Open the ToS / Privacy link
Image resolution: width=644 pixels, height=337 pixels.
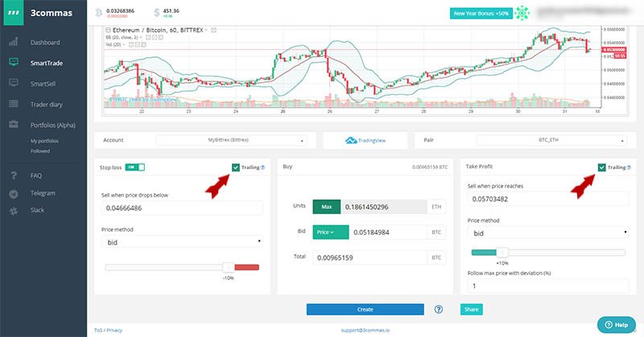tap(108, 330)
